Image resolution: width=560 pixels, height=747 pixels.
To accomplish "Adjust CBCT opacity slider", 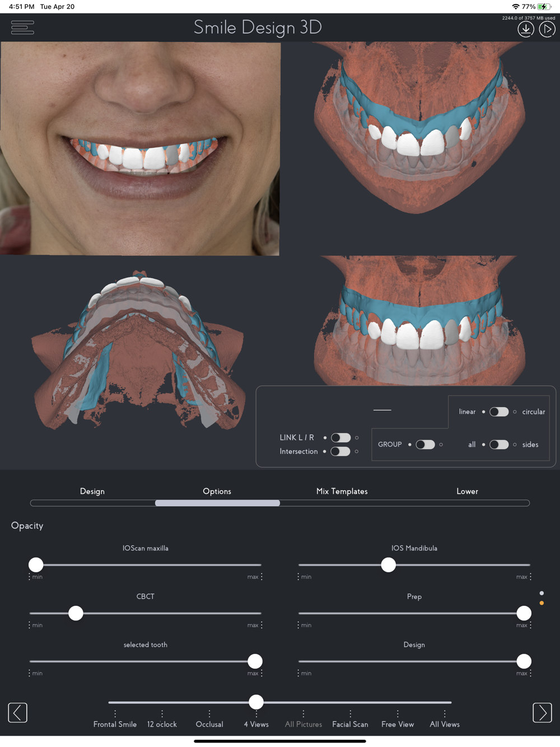I will (76, 613).
